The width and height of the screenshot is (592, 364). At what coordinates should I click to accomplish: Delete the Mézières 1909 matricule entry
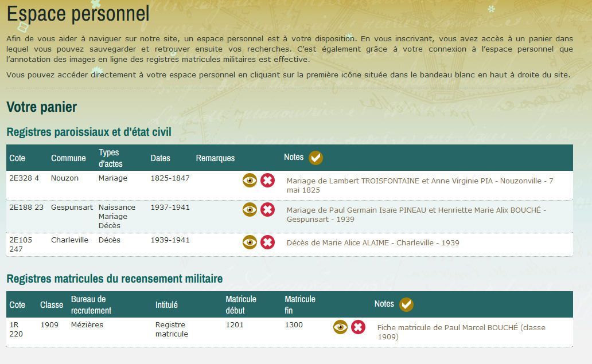tap(358, 327)
